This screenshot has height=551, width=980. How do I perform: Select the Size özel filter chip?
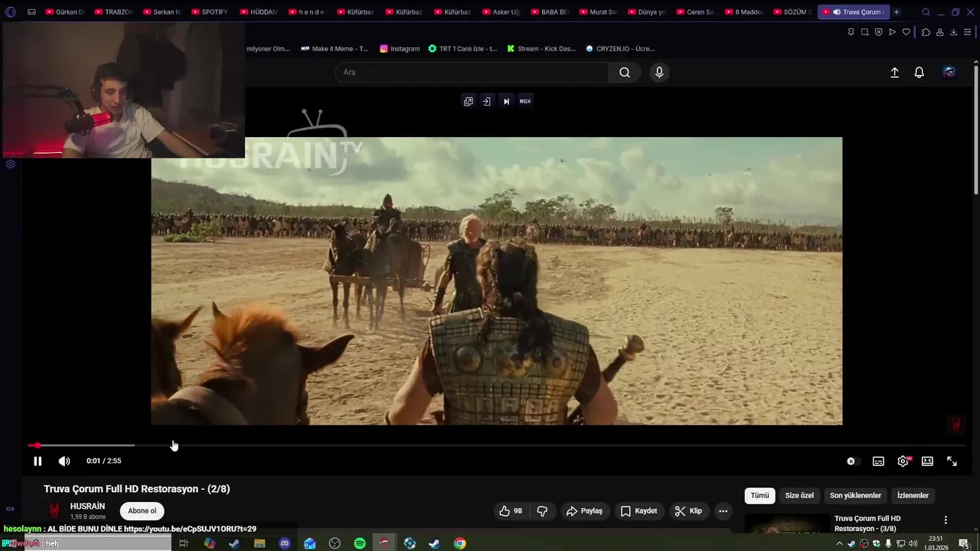click(x=799, y=496)
